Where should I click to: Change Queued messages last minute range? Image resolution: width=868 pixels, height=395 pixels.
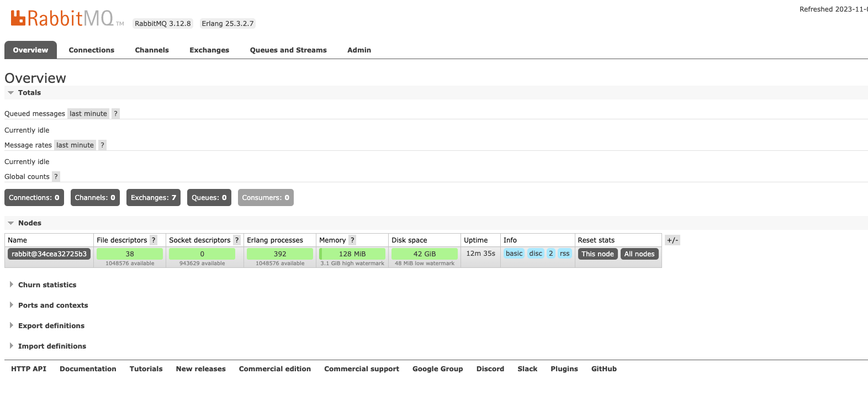[88, 114]
